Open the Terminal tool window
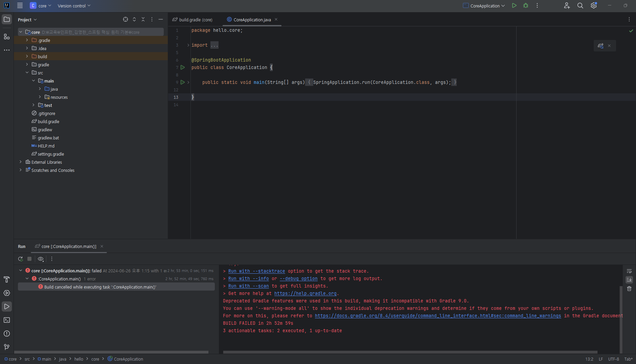The width and height of the screenshot is (636, 364). click(7, 320)
